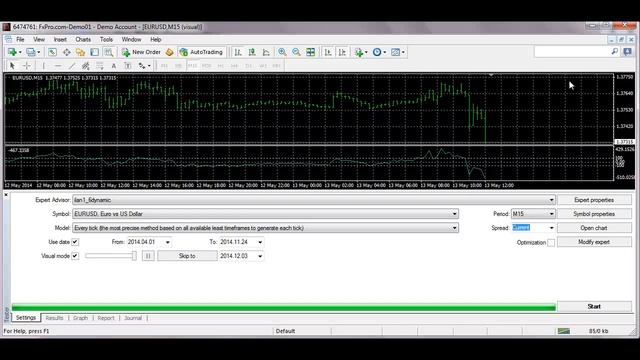Select the cursor arrow tool
Image resolution: width=640 pixels, height=360 pixels.
click(12, 66)
